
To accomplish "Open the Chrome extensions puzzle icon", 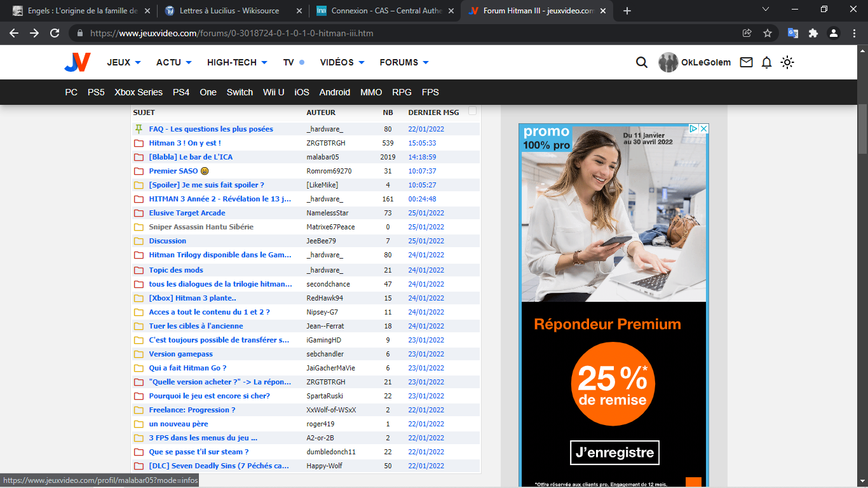I will click(813, 33).
